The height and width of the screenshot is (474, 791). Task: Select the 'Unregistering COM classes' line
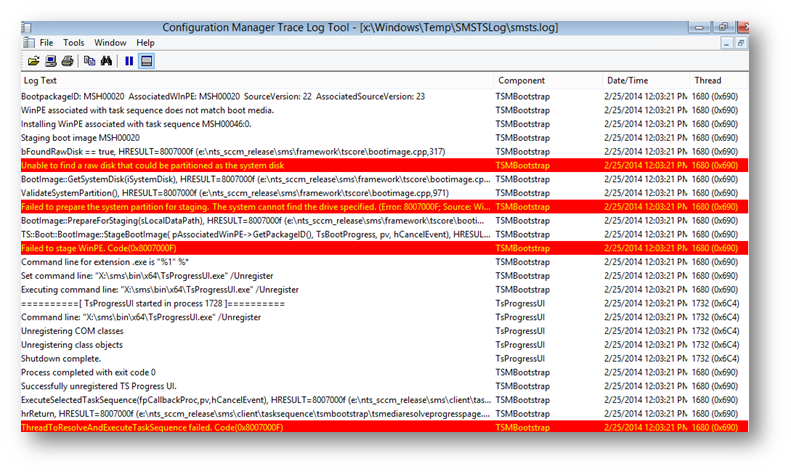385,331
